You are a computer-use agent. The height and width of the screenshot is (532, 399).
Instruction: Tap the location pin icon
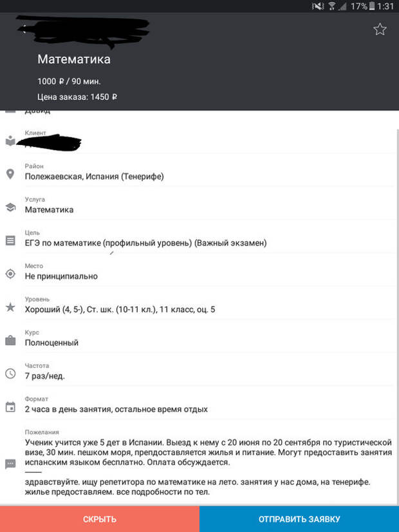[10, 174]
